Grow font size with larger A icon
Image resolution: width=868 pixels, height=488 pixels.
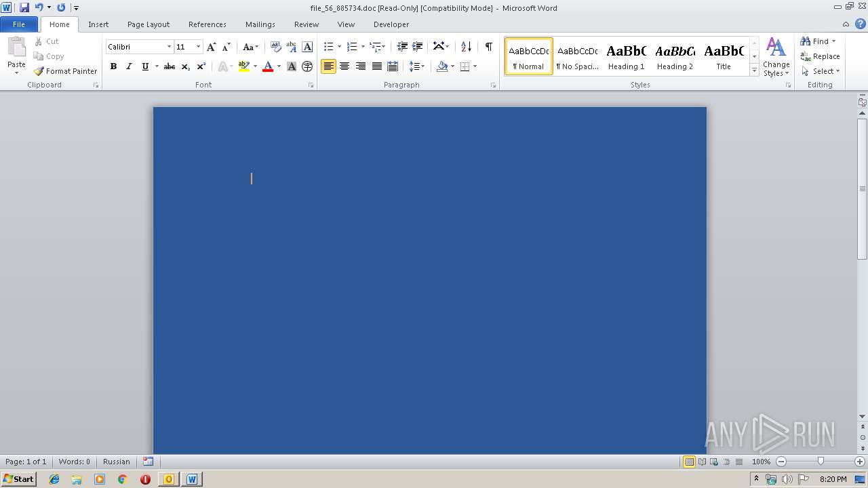212,47
